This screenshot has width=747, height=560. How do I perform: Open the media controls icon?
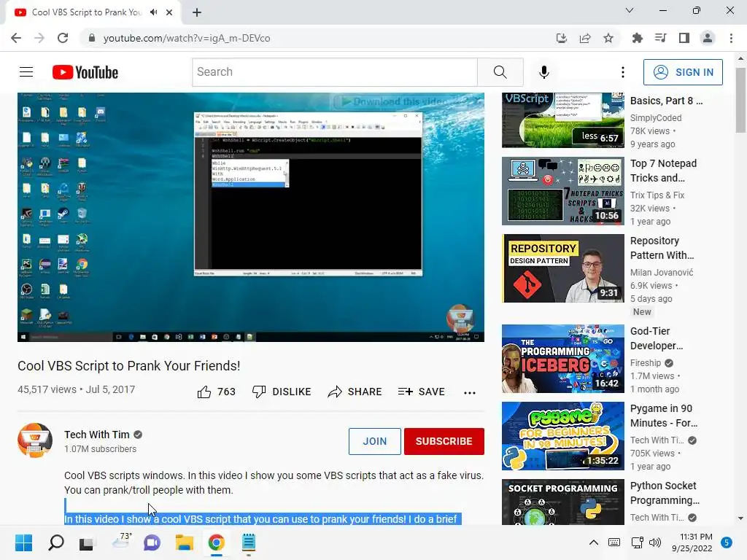pos(660,38)
